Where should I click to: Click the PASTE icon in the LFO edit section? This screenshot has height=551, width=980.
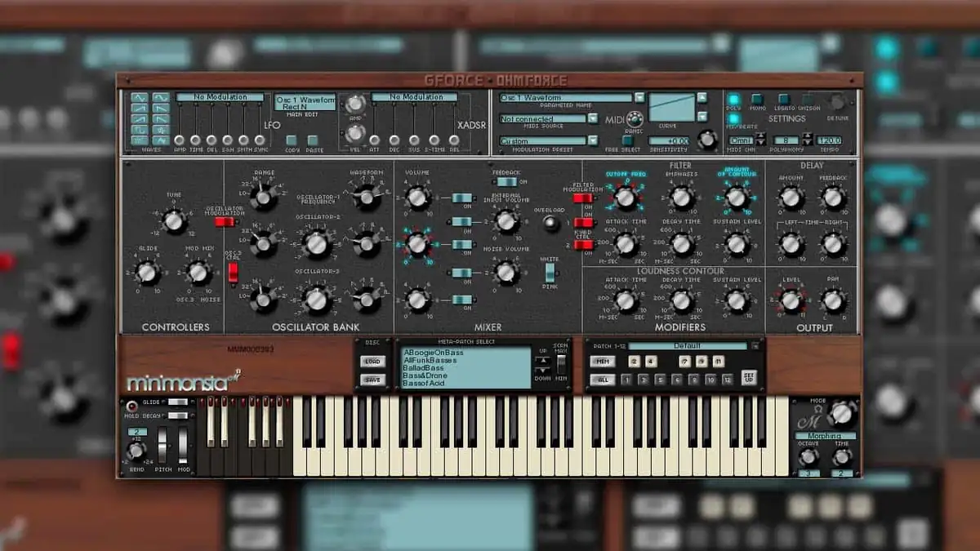(x=314, y=141)
